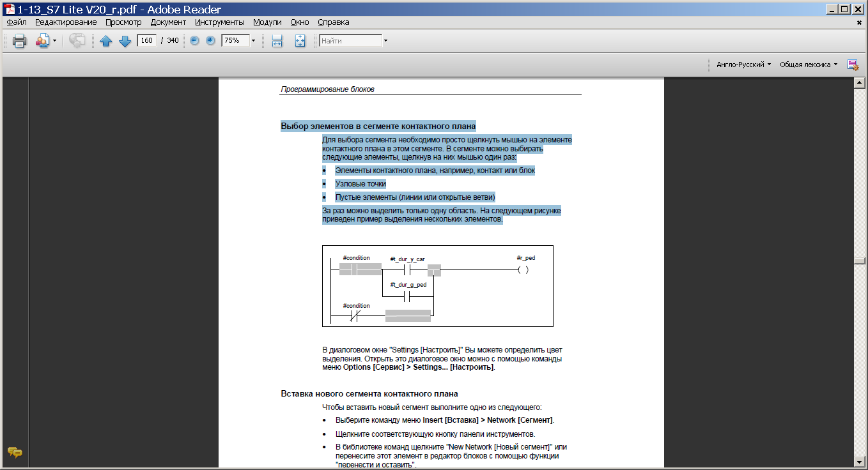Viewport: 868px width, 470px height.
Task: Click the zoom in plus button
Action: pyautogui.click(x=210, y=40)
